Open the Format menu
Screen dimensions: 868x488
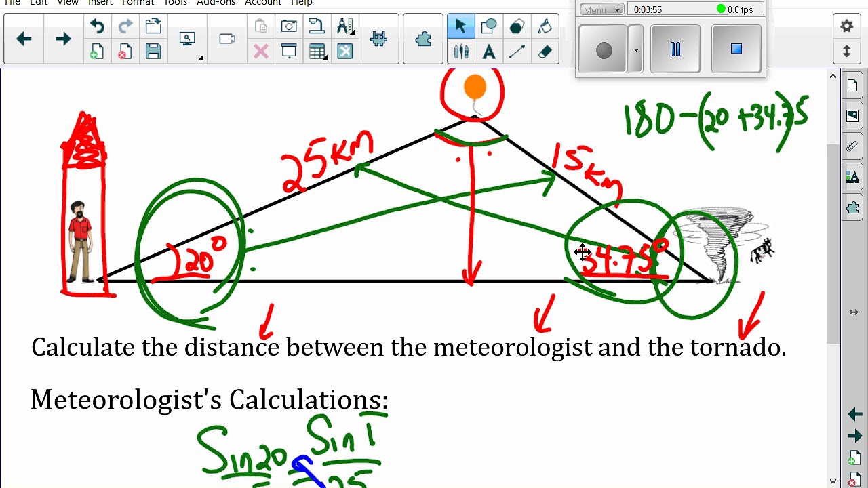click(x=138, y=3)
